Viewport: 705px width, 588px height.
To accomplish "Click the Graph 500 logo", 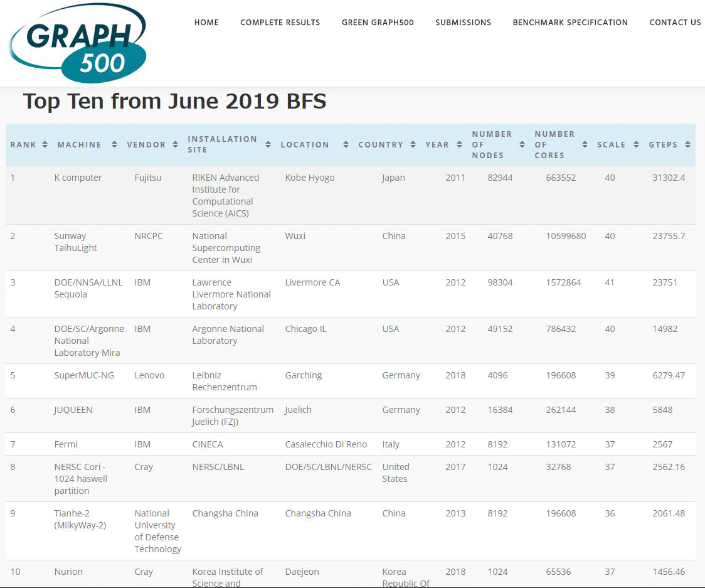I will (x=77, y=43).
